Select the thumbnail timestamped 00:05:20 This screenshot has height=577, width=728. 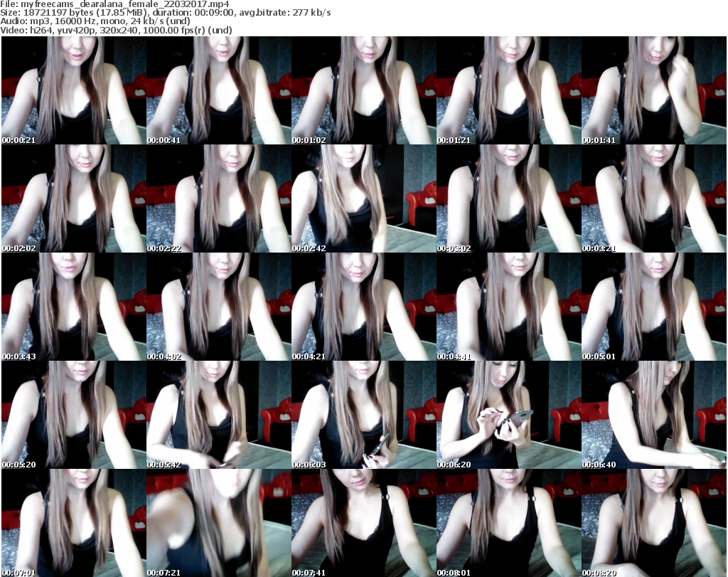tap(74, 415)
